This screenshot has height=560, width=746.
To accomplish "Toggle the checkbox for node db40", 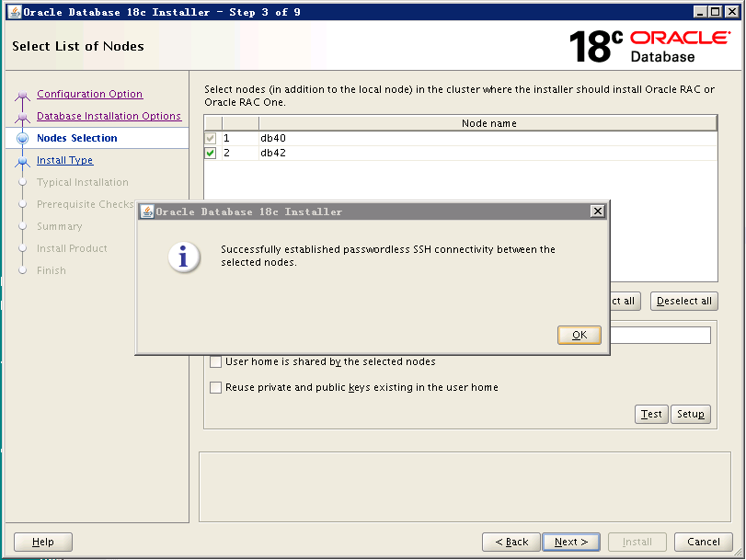I will (211, 138).
